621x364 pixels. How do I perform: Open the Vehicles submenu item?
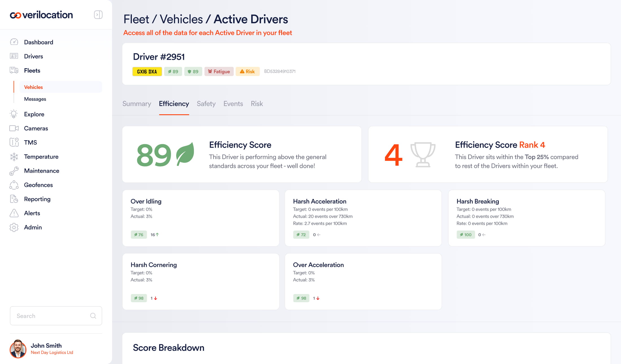33,87
